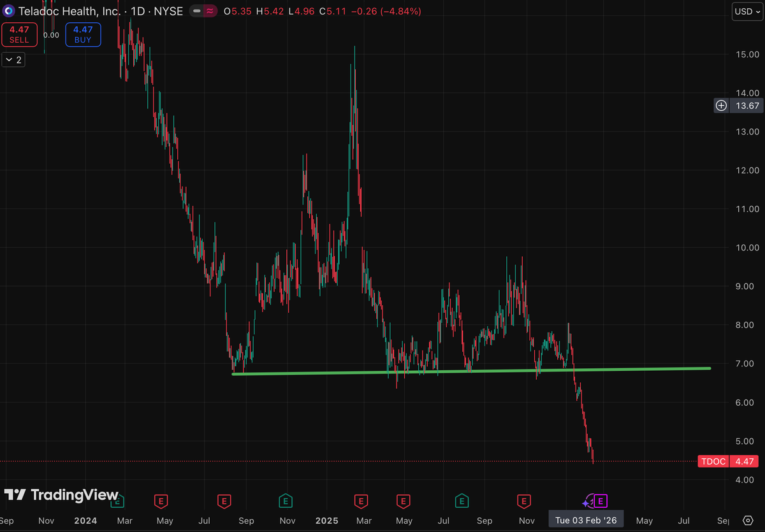The height and width of the screenshot is (532, 765).
Task: Click the 7.00 price scale label
Action: point(746,364)
